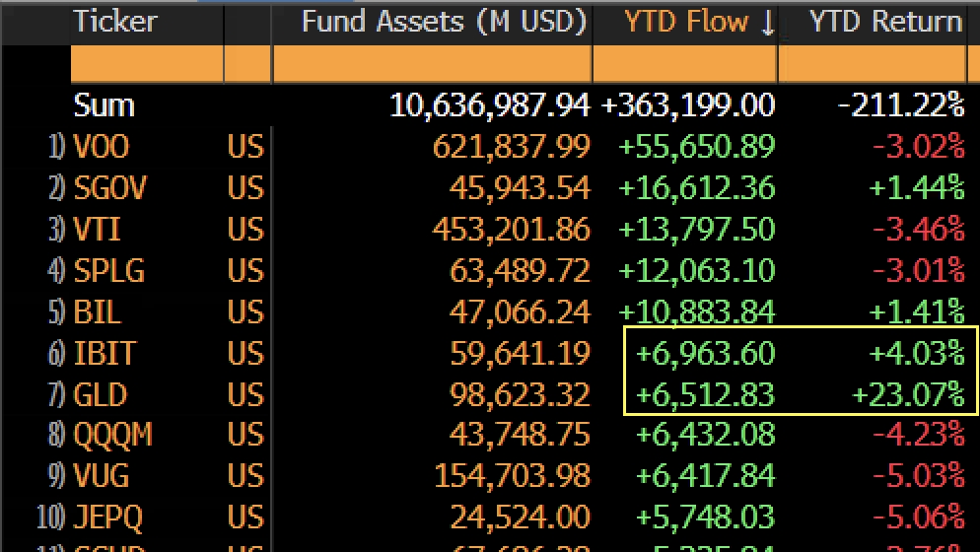Screen dimensions: 980x552
Task: Select the SGOV ticker
Action: [108, 188]
